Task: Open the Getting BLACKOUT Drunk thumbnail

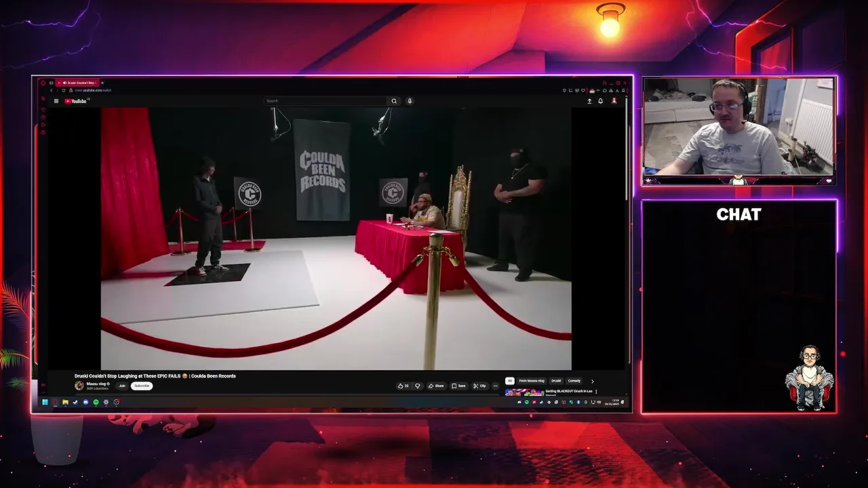Action: pos(524,392)
